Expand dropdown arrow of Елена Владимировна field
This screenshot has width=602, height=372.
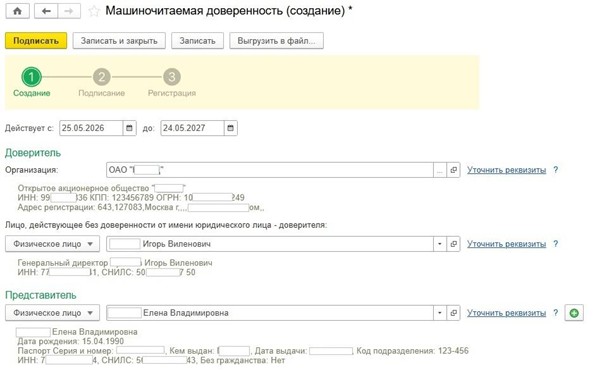coord(440,313)
